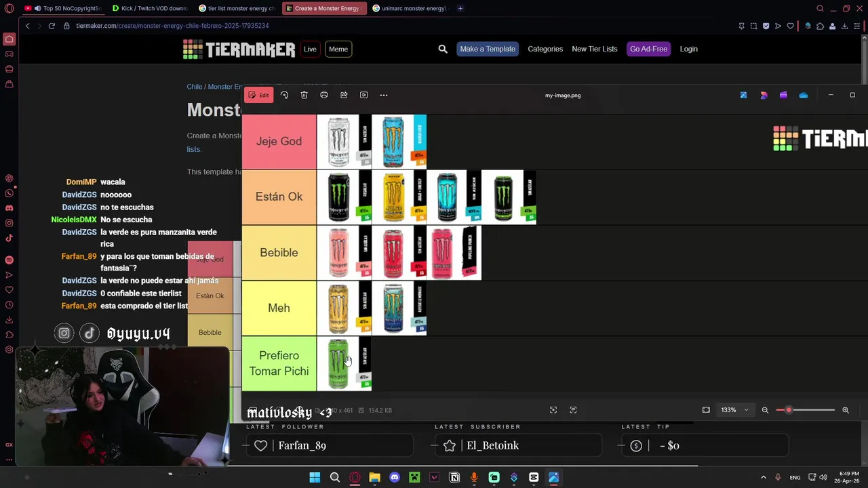Open Downloads icon in Opera sidebar

9,320
